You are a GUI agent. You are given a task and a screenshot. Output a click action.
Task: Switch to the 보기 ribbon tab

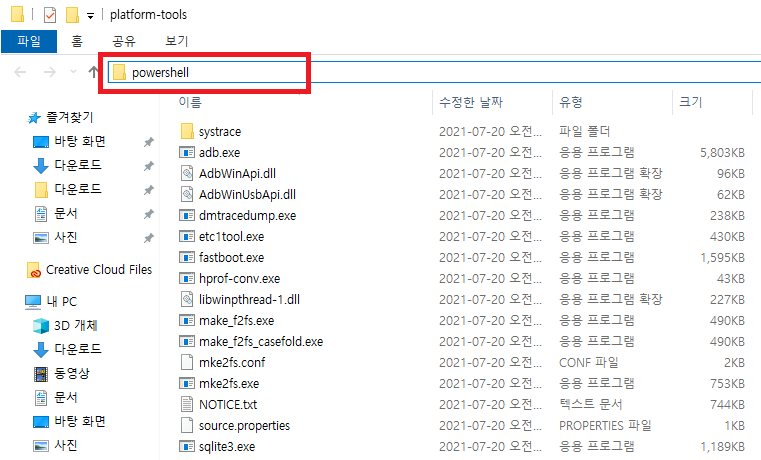[177, 41]
